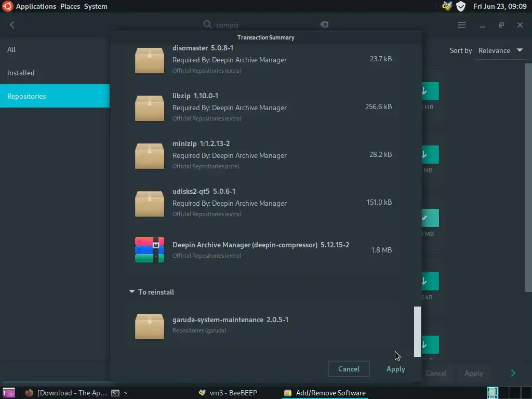Image resolution: width=532 pixels, height=399 pixels.
Task: Click the workspace switcher icon
Action: tap(493, 393)
